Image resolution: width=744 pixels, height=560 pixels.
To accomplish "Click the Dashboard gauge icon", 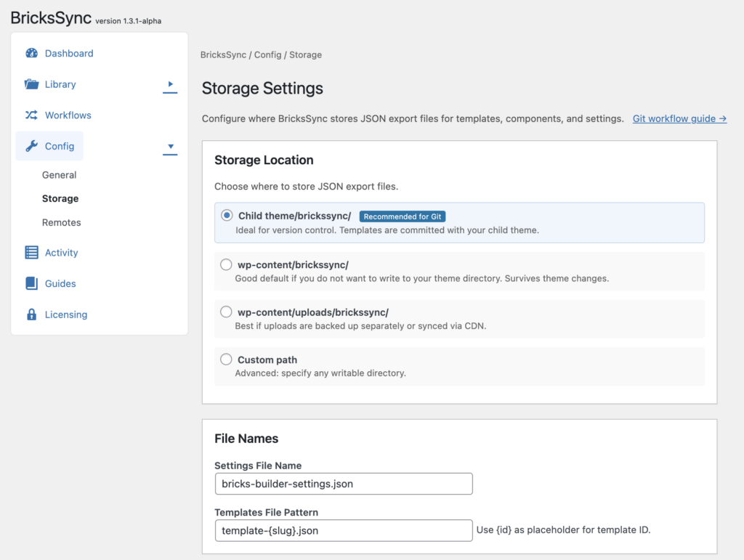I will point(31,53).
